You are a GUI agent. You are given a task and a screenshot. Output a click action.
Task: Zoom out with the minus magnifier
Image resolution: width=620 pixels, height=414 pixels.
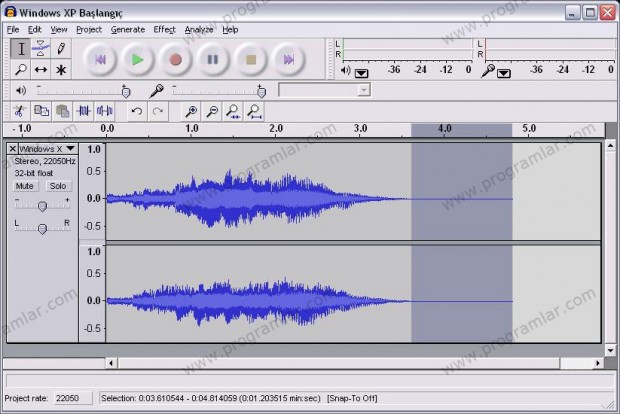click(212, 111)
